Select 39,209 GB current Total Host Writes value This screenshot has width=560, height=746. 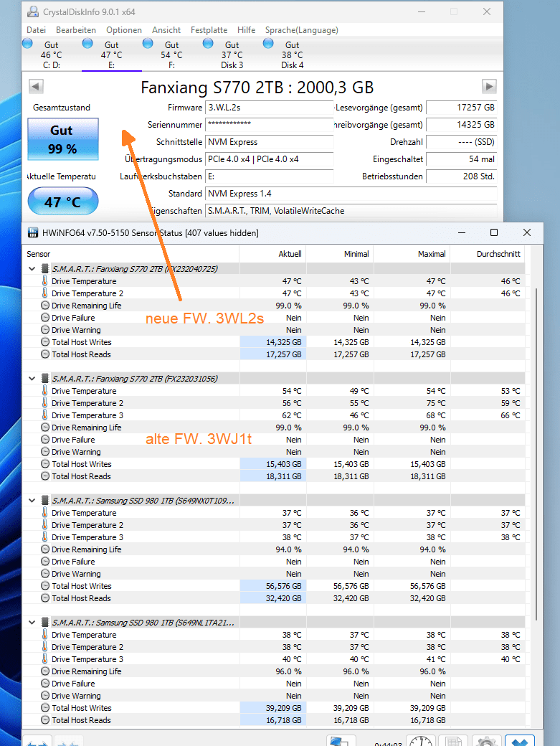(x=273, y=708)
